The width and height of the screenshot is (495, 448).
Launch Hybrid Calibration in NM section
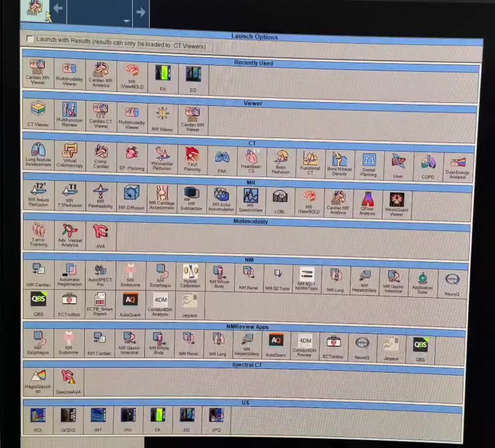coord(190,276)
